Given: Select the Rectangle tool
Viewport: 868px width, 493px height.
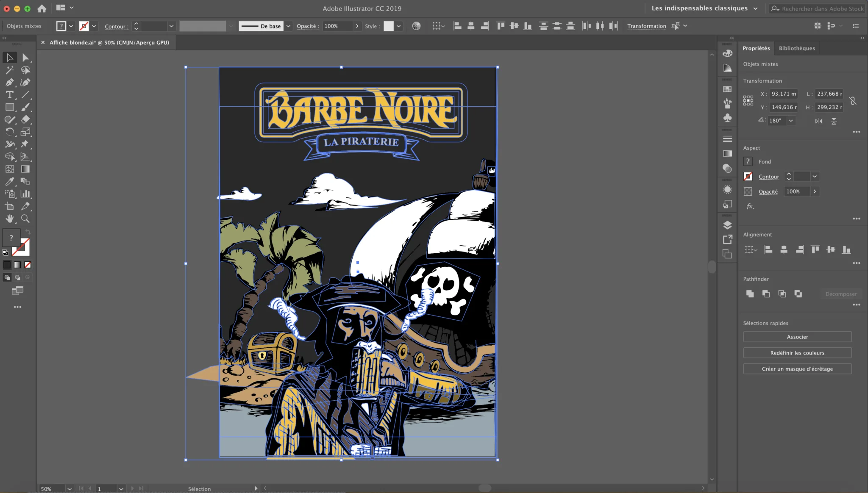Looking at the screenshot, I should pos(9,107).
